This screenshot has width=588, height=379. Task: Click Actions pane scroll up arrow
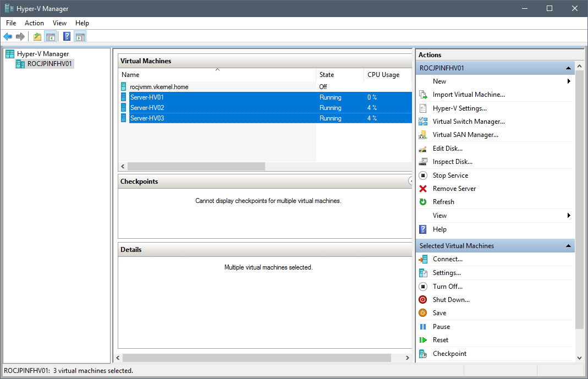click(579, 67)
